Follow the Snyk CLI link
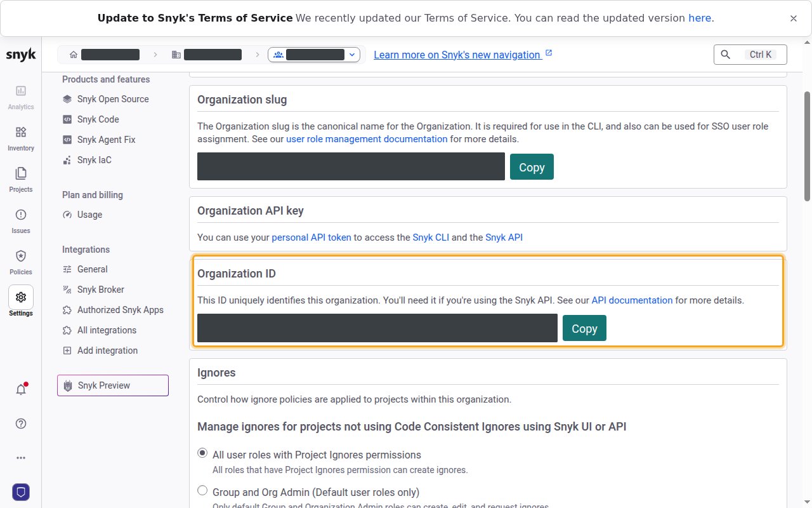Image resolution: width=812 pixels, height=508 pixels. [431, 237]
